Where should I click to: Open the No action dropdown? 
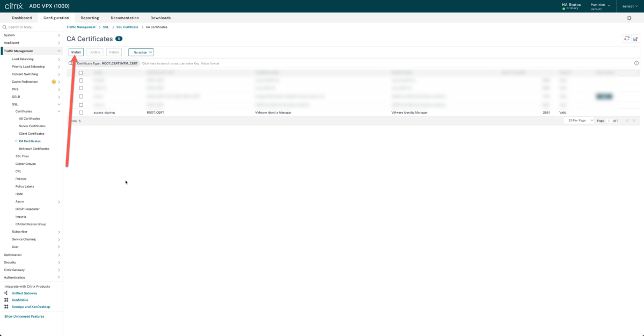(141, 52)
